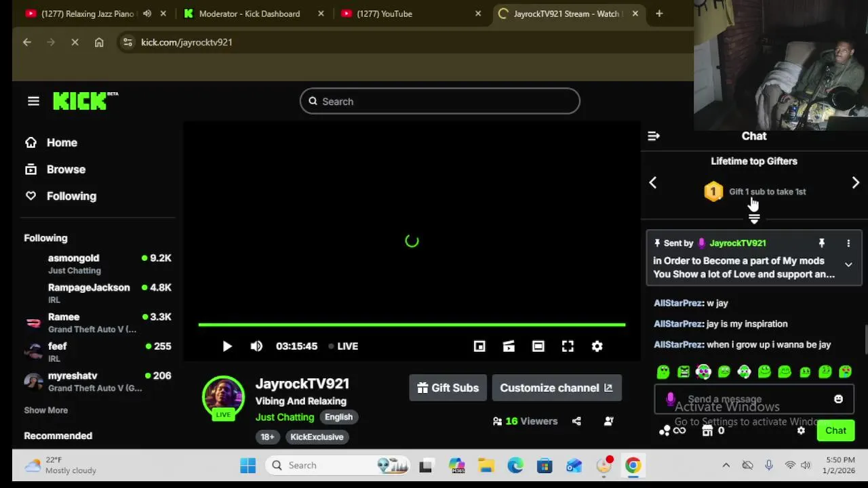Open File Explorer from taskbar
This screenshot has width=868, height=488.
(x=486, y=466)
